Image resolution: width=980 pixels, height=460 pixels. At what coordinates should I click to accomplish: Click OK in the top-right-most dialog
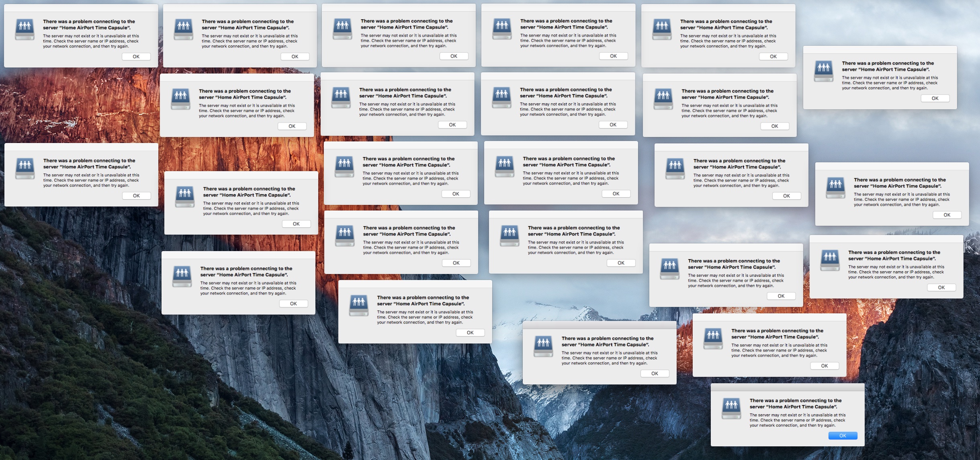[x=935, y=98]
